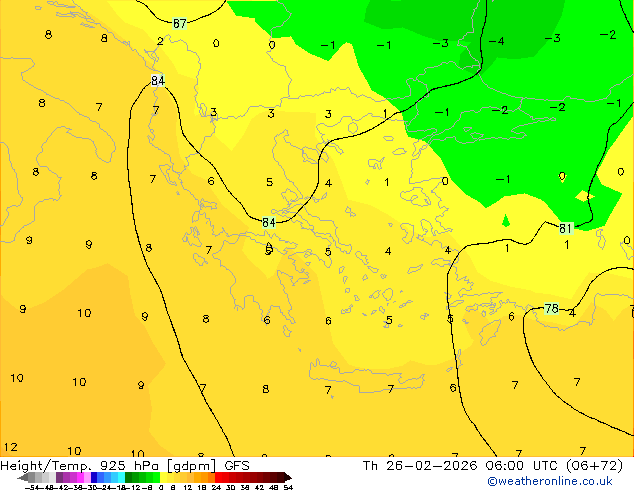Click the legend label '24' under the color bar
Screen dimensions: 634x490
[216, 487]
